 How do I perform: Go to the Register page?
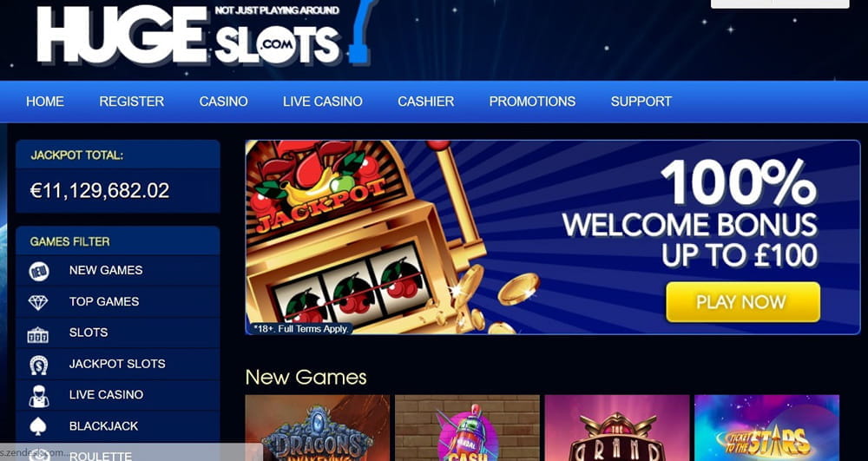pos(132,102)
